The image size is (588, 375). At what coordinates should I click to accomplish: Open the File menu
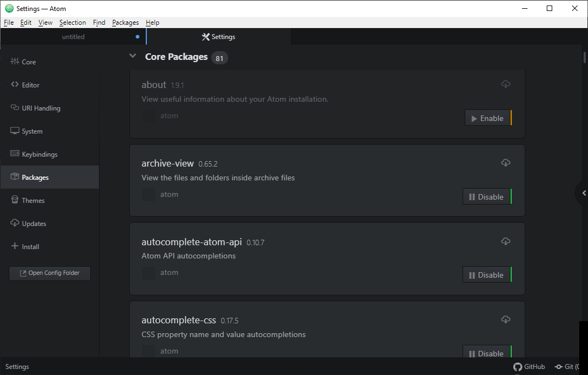pyautogui.click(x=9, y=23)
